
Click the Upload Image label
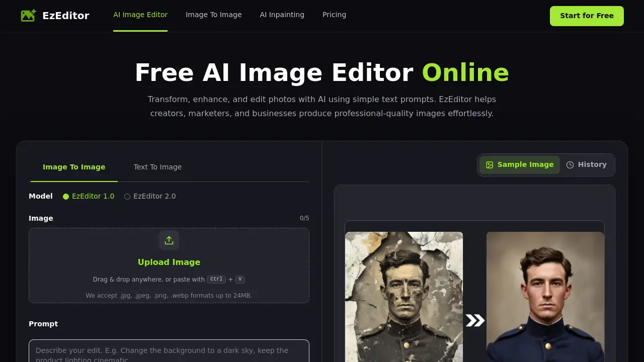(169, 262)
